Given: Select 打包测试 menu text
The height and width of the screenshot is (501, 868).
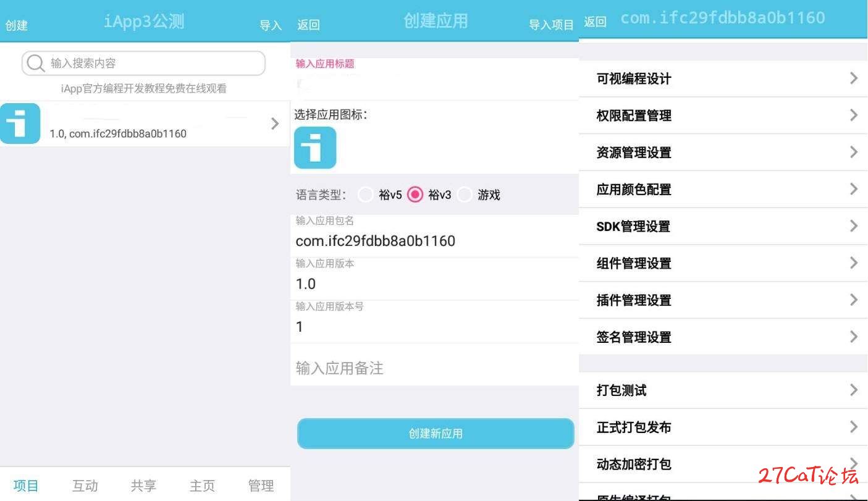Looking at the screenshot, I should (x=622, y=390).
